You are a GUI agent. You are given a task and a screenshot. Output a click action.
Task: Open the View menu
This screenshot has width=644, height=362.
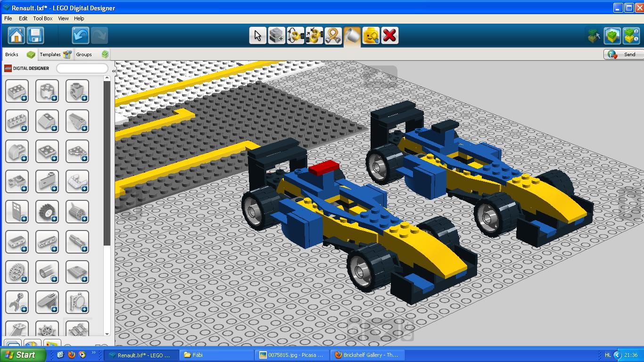click(63, 18)
